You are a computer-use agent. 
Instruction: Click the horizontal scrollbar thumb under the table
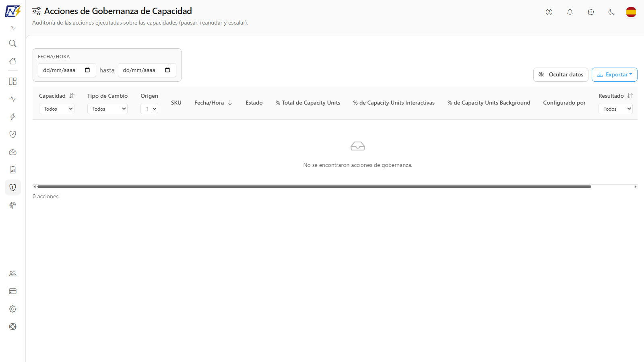(314, 187)
